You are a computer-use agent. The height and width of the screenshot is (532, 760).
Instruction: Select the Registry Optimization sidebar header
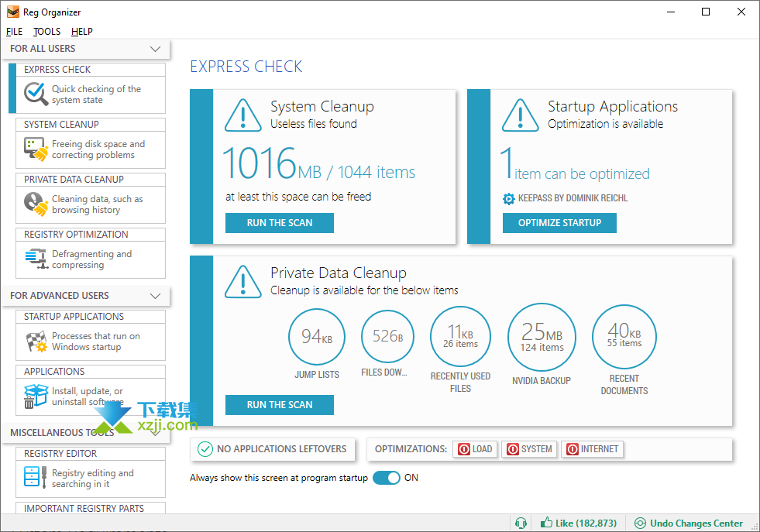[x=91, y=235]
